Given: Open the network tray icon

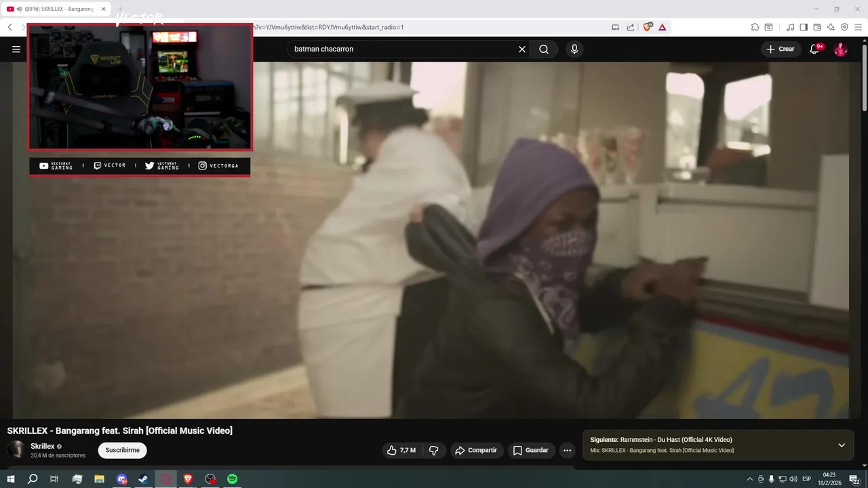Looking at the screenshot, I should click(x=782, y=479).
